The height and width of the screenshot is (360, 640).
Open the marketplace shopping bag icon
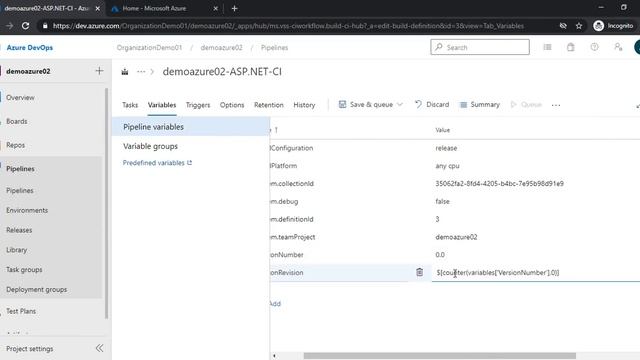coord(571,47)
